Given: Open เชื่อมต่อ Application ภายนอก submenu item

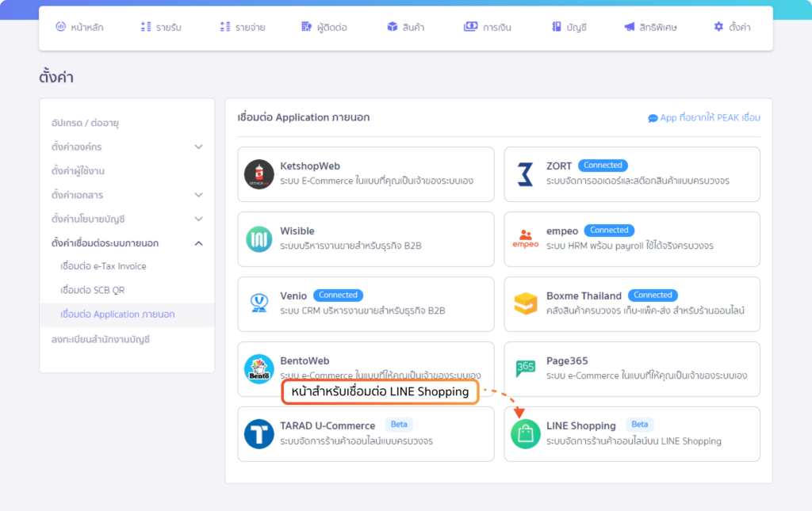Looking at the screenshot, I should pyautogui.click(x=117, y=315).
